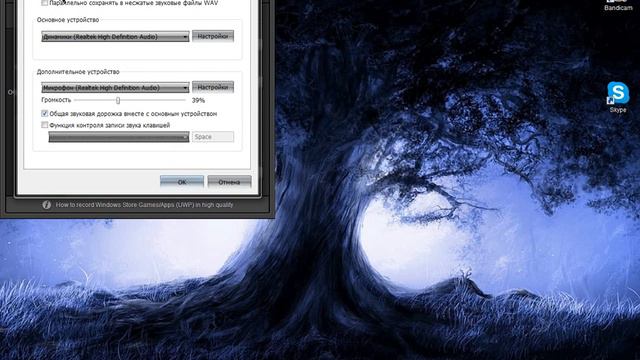This screenshot has height=360, width=640.
Task: Open the How to record Windows Store Games link
Action: click(144, 205)
